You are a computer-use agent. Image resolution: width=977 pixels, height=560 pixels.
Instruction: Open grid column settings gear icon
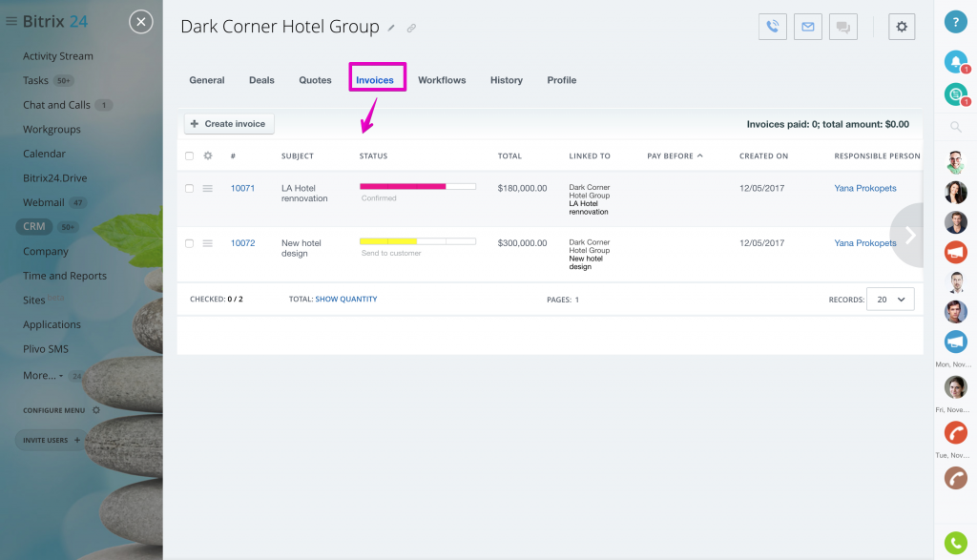(x=208, y=156)
